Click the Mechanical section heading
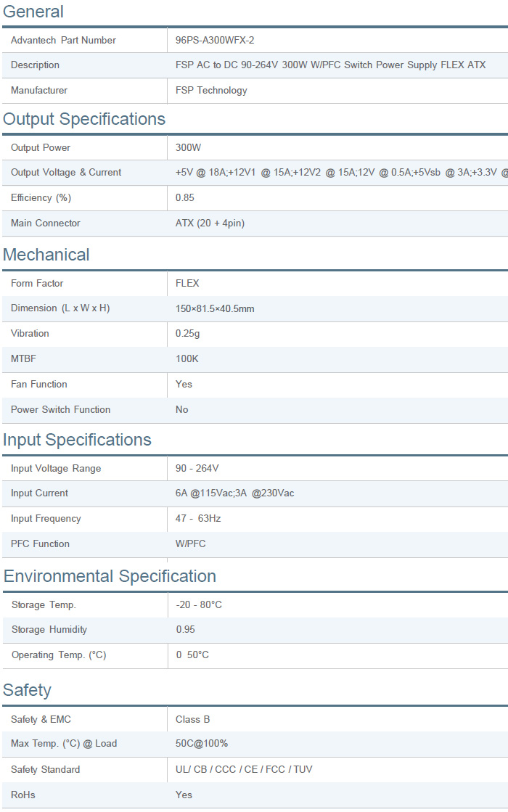 point(46,255)
